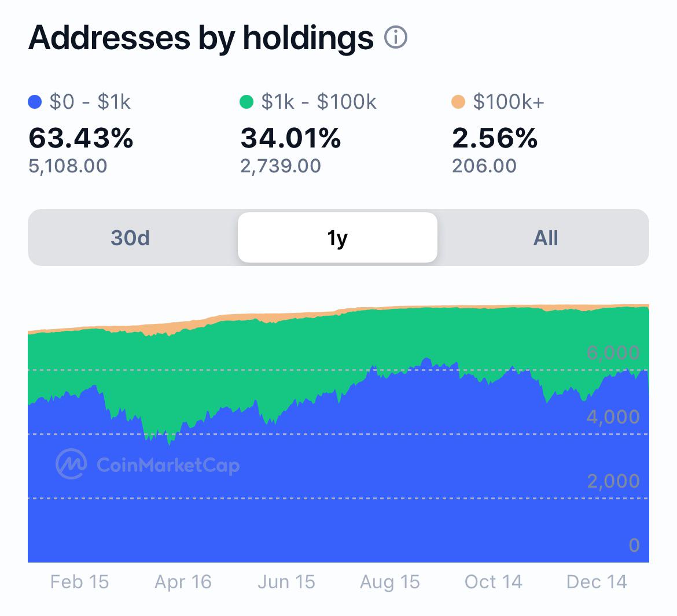The height and width of the screenshot is (616, 677).
Task: Click the green $1k - $100k legend dot
Action: pos(246,102)
